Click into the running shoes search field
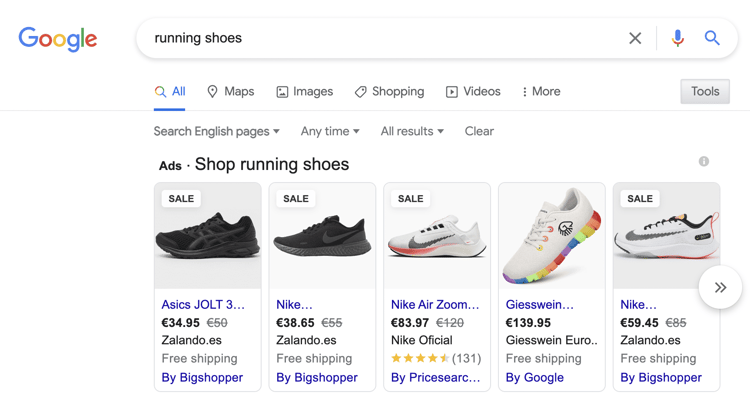This screenshot has height=405, width=750. click(x=383, y=38)
